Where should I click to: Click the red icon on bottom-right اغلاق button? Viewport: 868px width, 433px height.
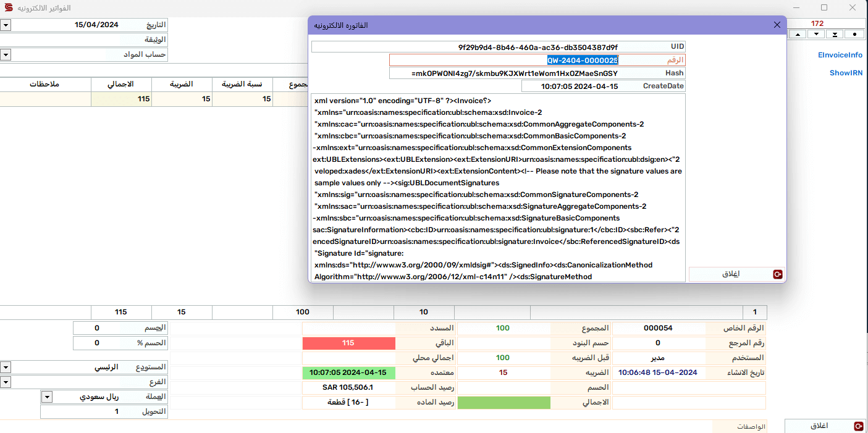(858, 426)
